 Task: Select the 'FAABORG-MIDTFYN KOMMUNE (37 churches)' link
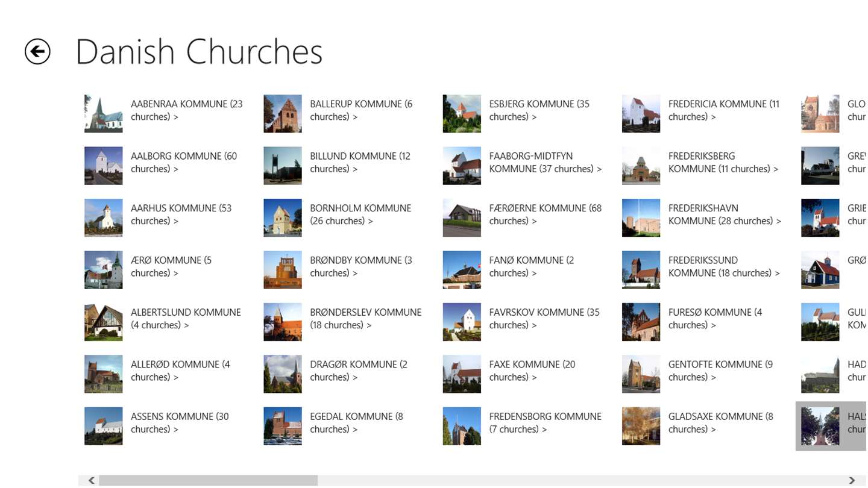pos(546,162)
